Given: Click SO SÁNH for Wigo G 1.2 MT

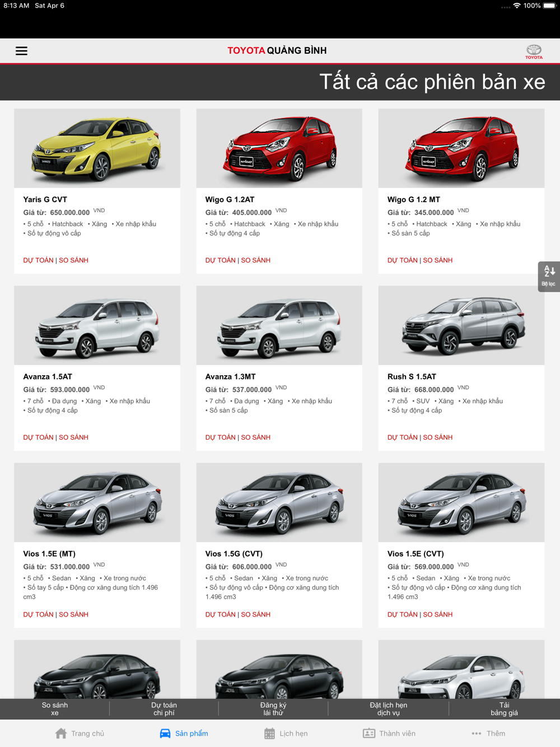Looking at the screenshot, I should click(x=438, y=260).
